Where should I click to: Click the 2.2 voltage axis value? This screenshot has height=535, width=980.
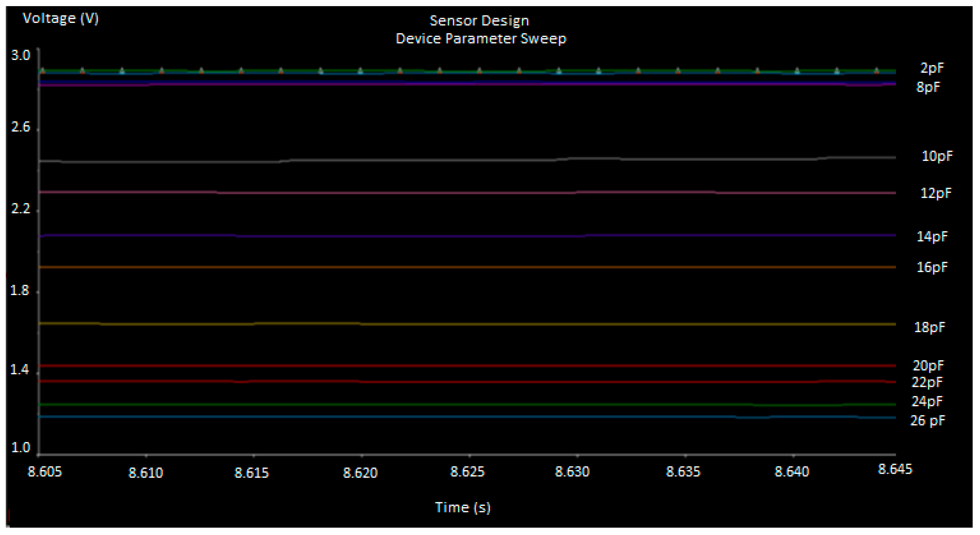(x=21, y=208)
